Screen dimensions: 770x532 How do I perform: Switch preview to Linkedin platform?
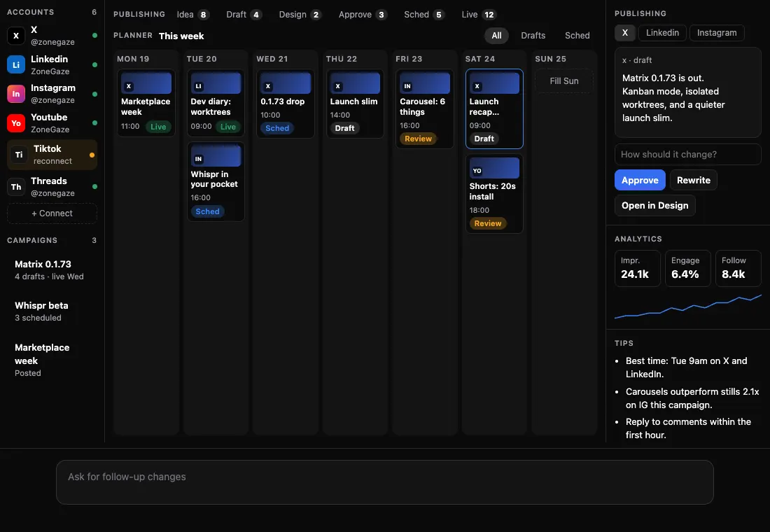pyautogui.click(x=662, y=33)
